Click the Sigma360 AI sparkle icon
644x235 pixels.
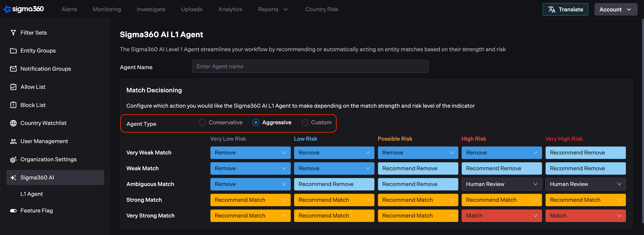pos(13,177)
